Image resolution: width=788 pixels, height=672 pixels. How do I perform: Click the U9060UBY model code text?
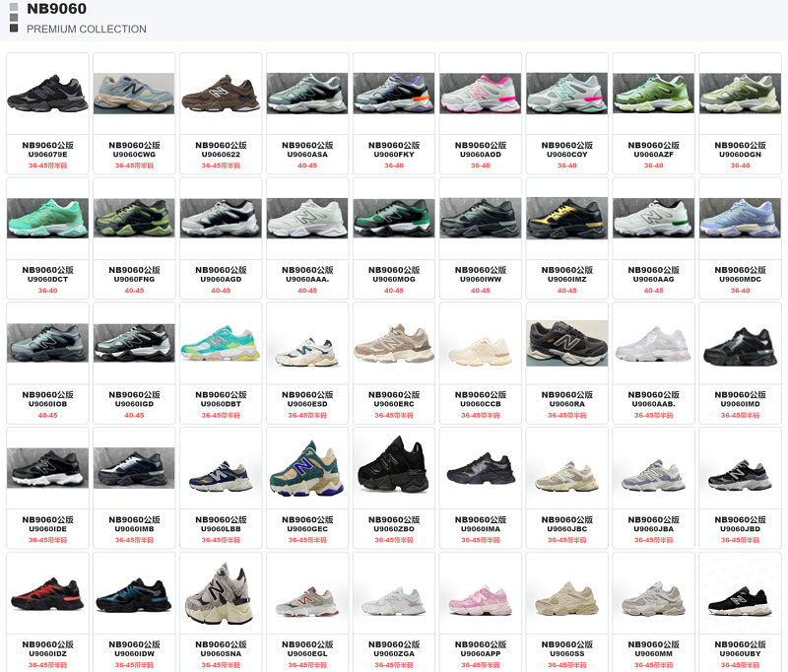(x=741, y=654)
